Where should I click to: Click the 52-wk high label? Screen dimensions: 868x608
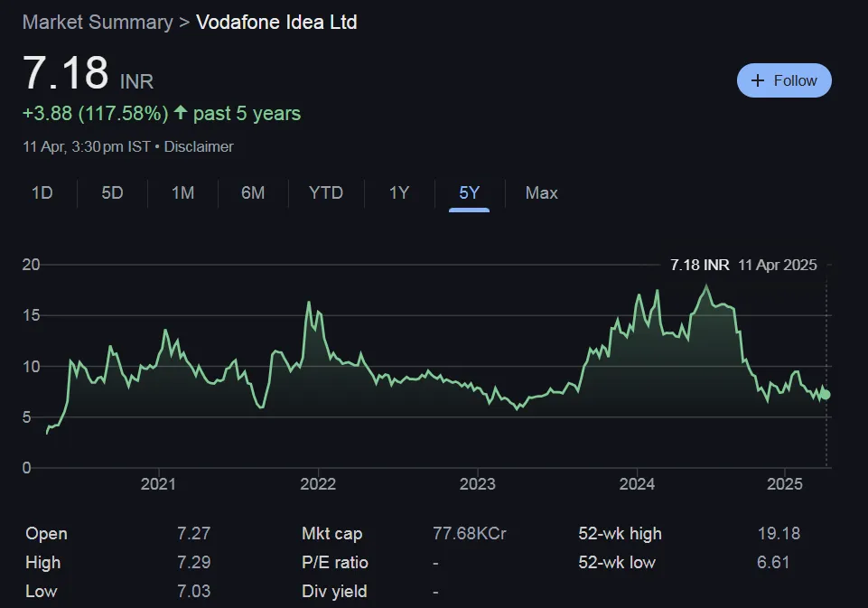[620, 533]
